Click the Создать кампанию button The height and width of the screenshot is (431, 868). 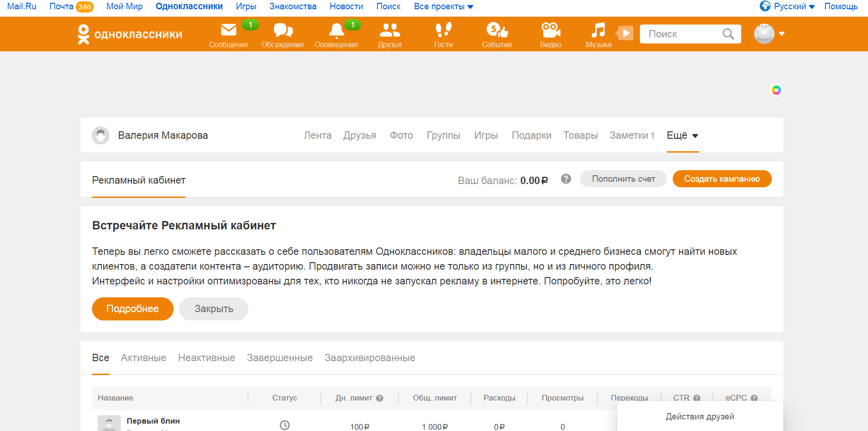(x=722, y=179)
